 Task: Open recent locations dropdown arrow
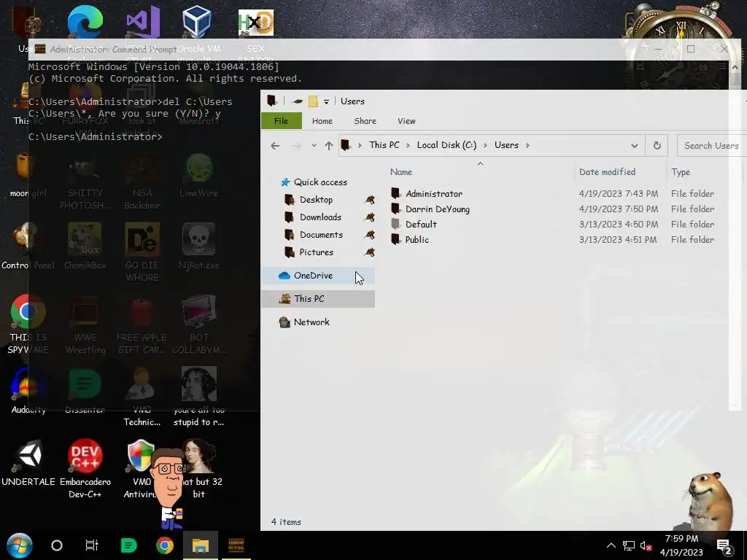(314, 146)
